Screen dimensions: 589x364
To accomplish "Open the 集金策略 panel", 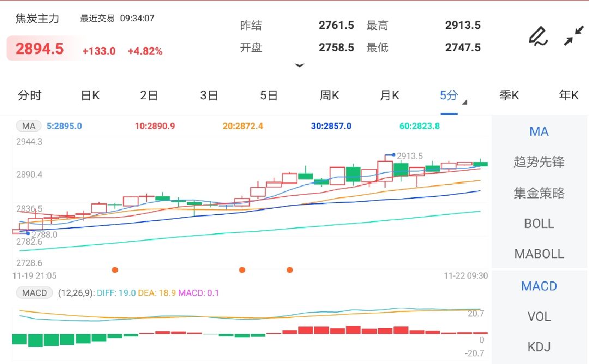I will [x=539, y=193].
